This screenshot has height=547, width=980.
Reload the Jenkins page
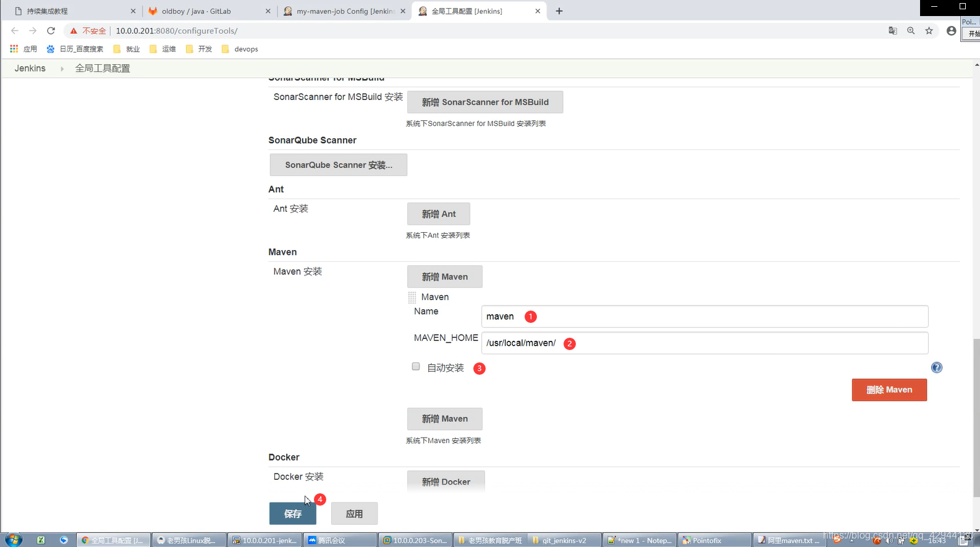[x=51, y=30]
